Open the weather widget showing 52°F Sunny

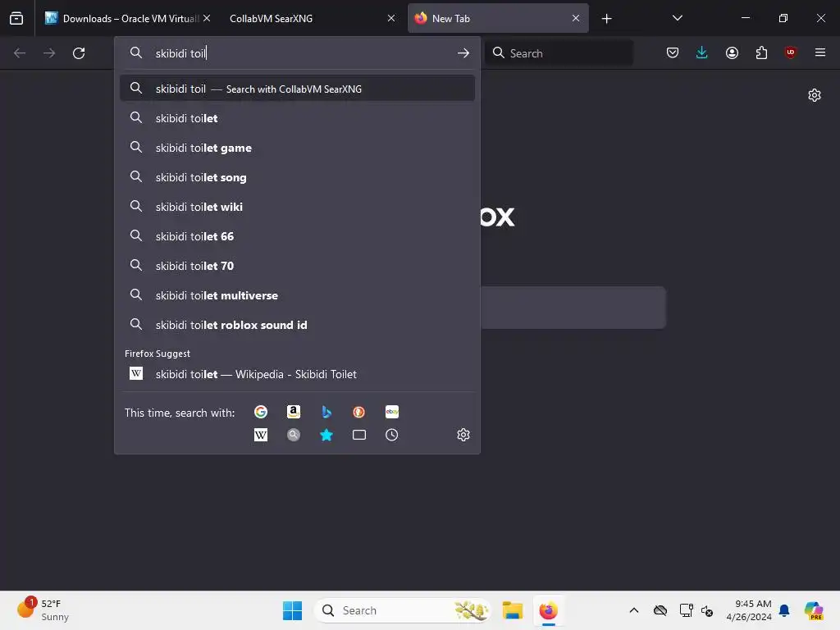point(43,610)
